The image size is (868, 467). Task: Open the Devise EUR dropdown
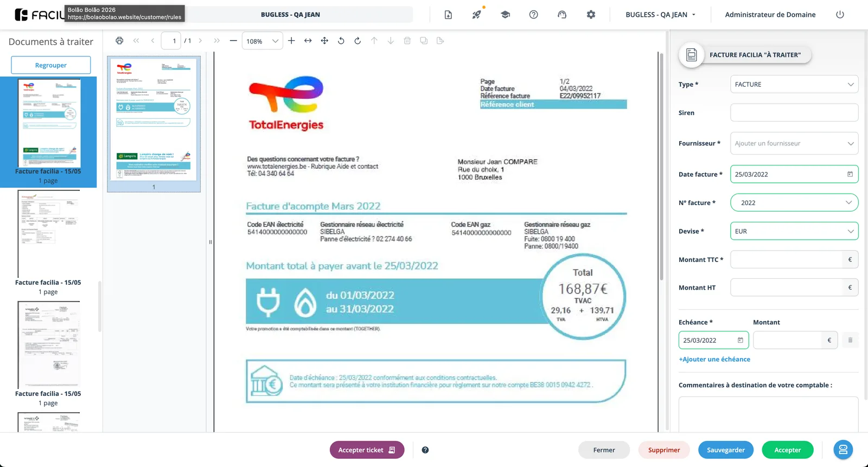pos(794,231)
